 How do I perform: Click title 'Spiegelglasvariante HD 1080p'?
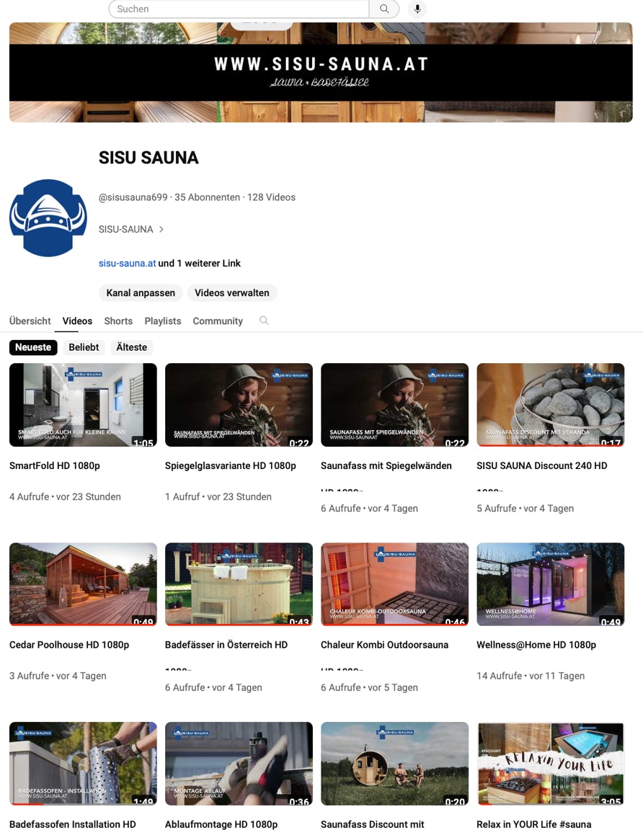231,465
